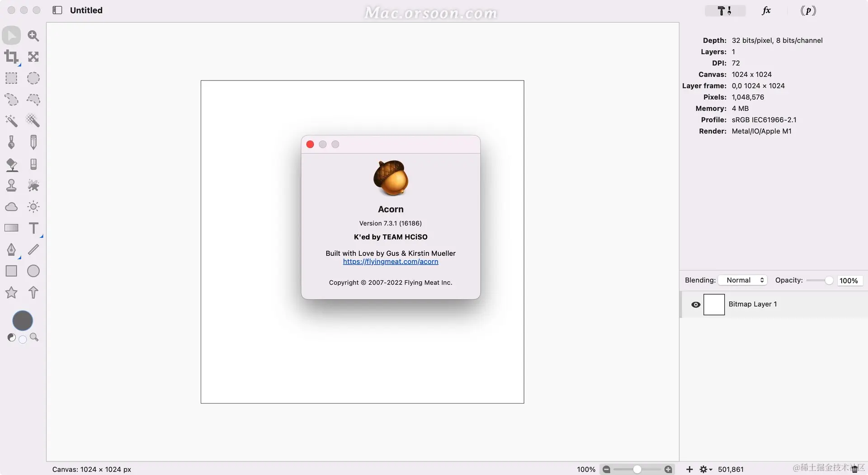Image resolution: width=868 pixels, height=475 pixels.
Task: Open the flyingmeat.com/acorn link
Action: (x=391, y=262)
